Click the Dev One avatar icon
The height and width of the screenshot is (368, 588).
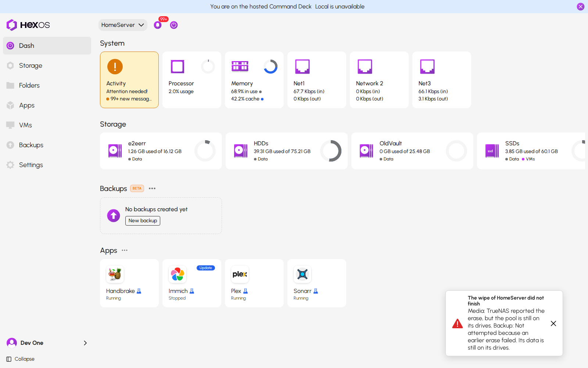(x=12, y=343)
